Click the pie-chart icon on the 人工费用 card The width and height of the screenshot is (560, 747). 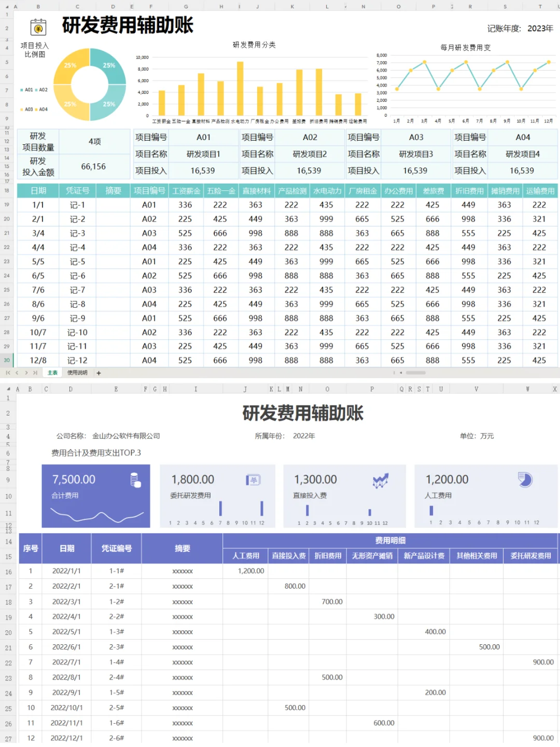(525, 480)
